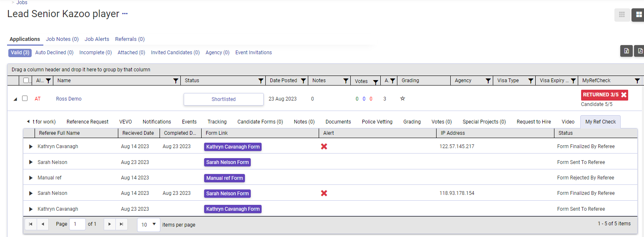Click the RETURNED 3/5 badge
The image size is (644, 237).
(604, 95)
